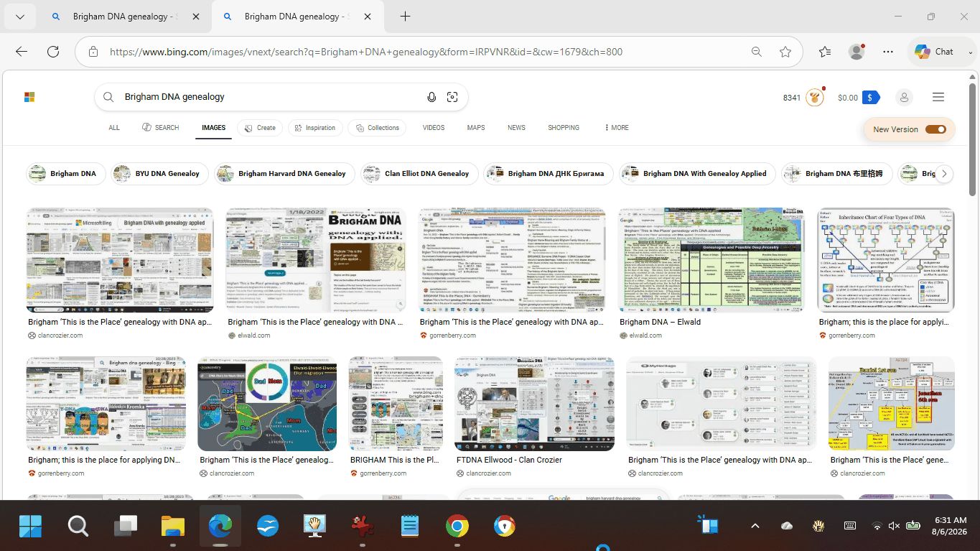Expand the MORE menu
This screenshot has width=980, height=551.
pyautogui.click(x=617, y=128)
